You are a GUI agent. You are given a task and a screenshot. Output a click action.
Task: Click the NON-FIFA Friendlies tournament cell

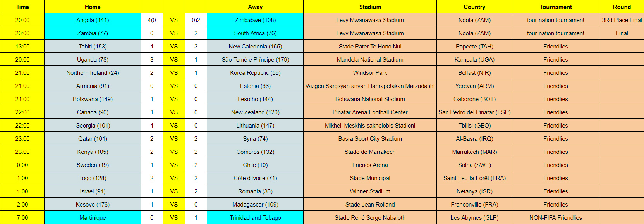click(556, 218)
